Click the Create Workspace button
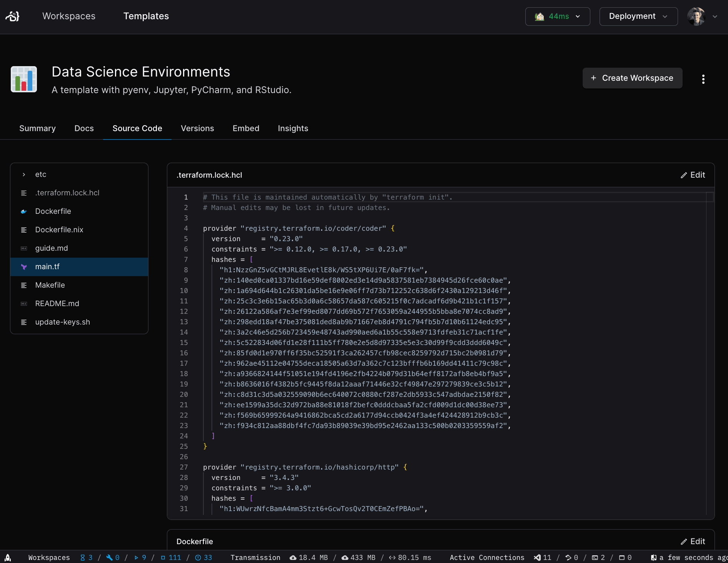 click(632, 78)
